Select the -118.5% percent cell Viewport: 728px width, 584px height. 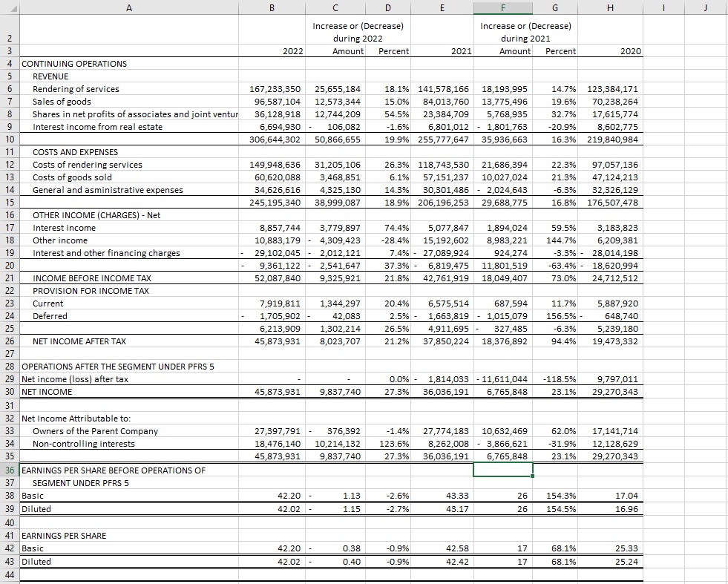pyautogui.click(x=555, y=379)
